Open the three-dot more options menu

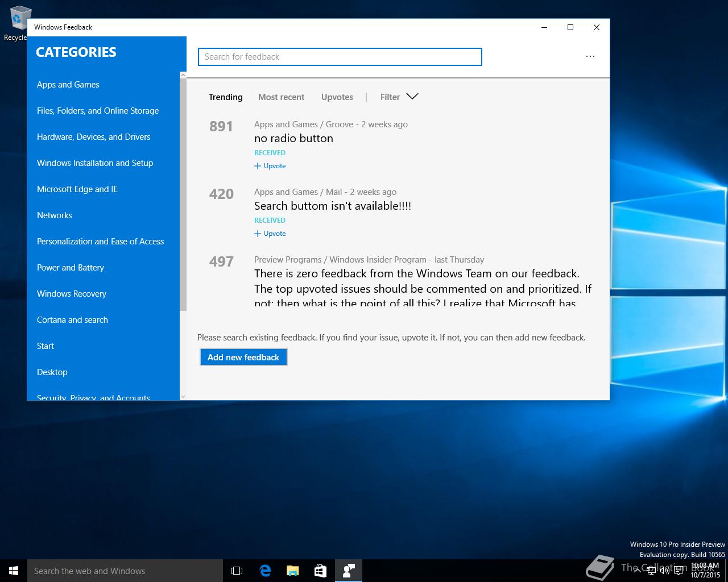click(x=590, y=56)
